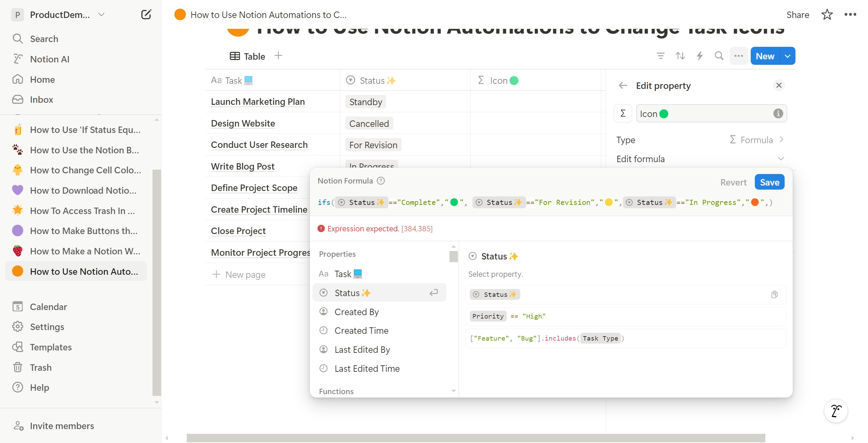Screen dimensions: 868x443
Task: Click the sort arrows icon
Action: click(x=680, y=56)
